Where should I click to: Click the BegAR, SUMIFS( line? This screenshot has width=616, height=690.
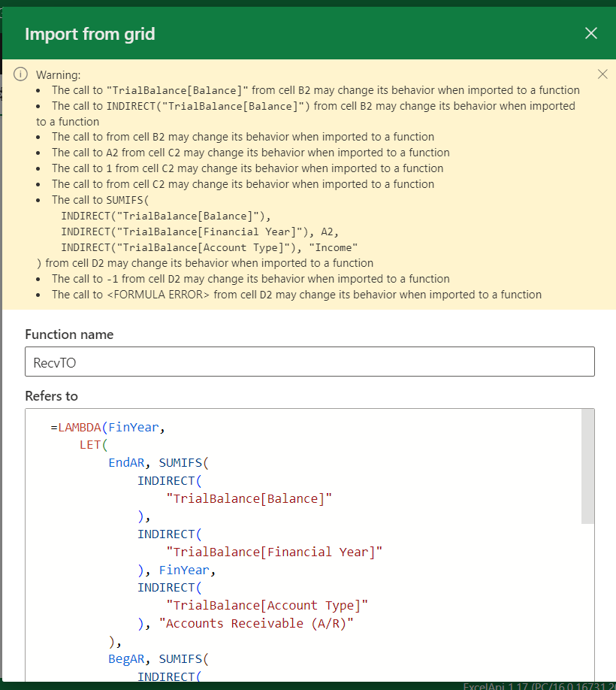click(x=159, y=658)
